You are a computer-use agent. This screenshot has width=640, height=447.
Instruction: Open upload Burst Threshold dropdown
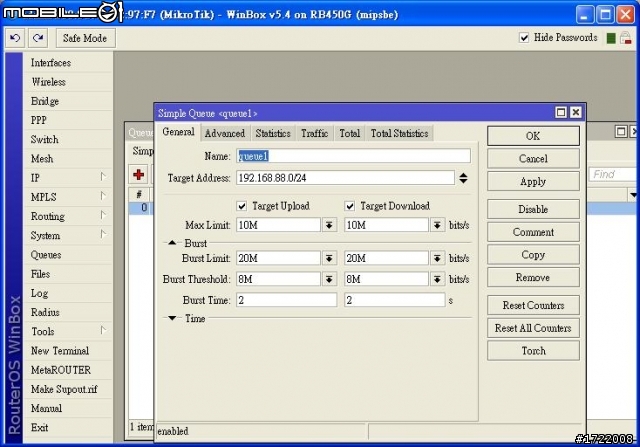[x=329, y=279]
